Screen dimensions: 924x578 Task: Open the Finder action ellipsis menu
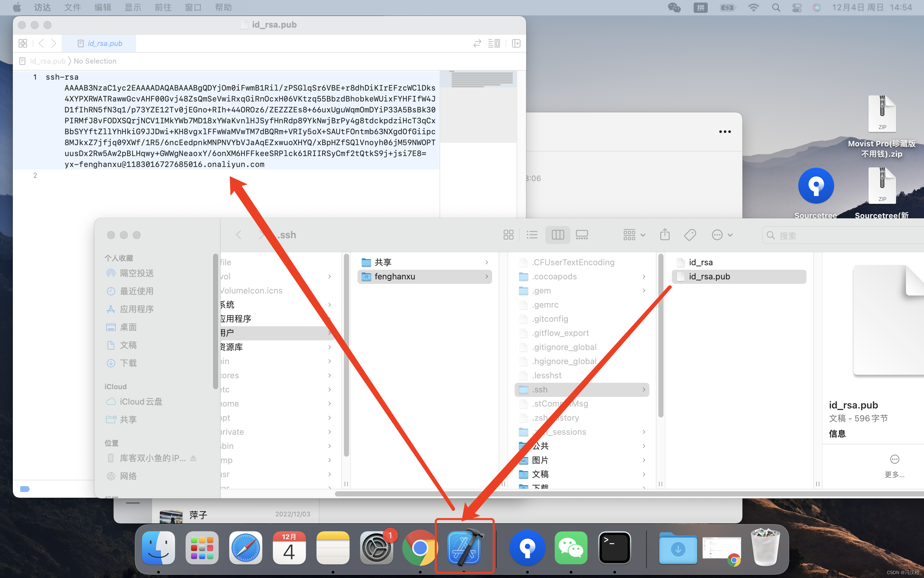(x=722, y=235)
